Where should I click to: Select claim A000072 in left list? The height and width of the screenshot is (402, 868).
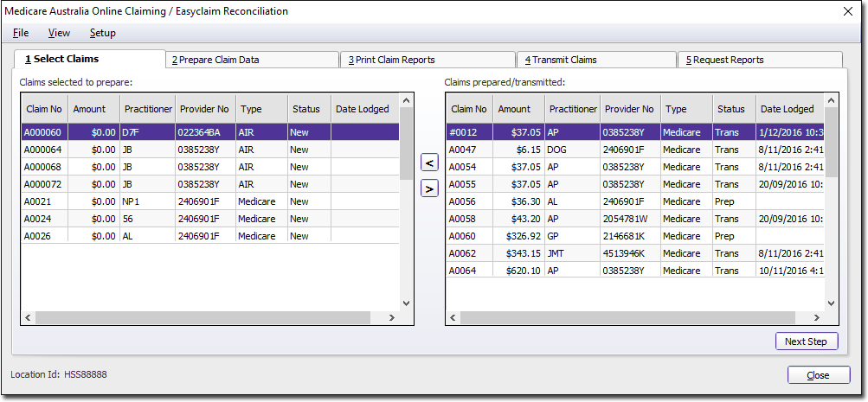[x=210, y=183]
